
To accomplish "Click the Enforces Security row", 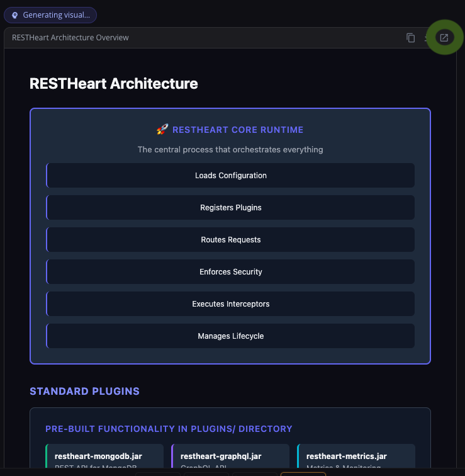I will 230,272.
